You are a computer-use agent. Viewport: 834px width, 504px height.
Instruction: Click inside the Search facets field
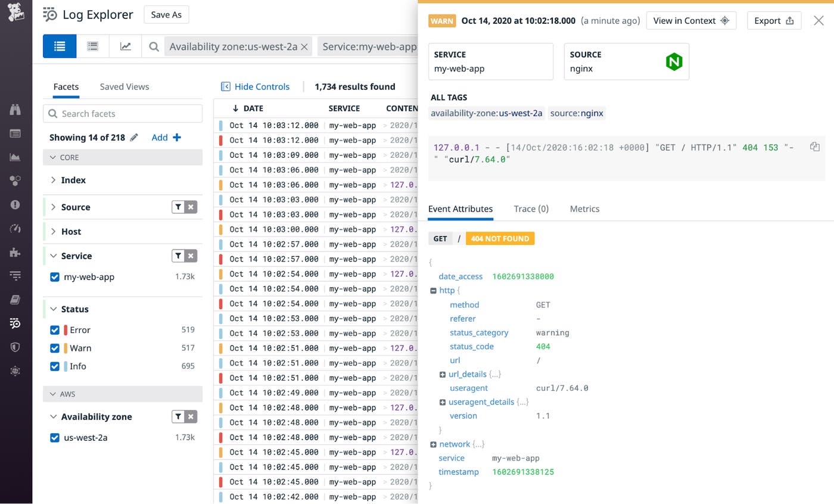coord(122,113)
